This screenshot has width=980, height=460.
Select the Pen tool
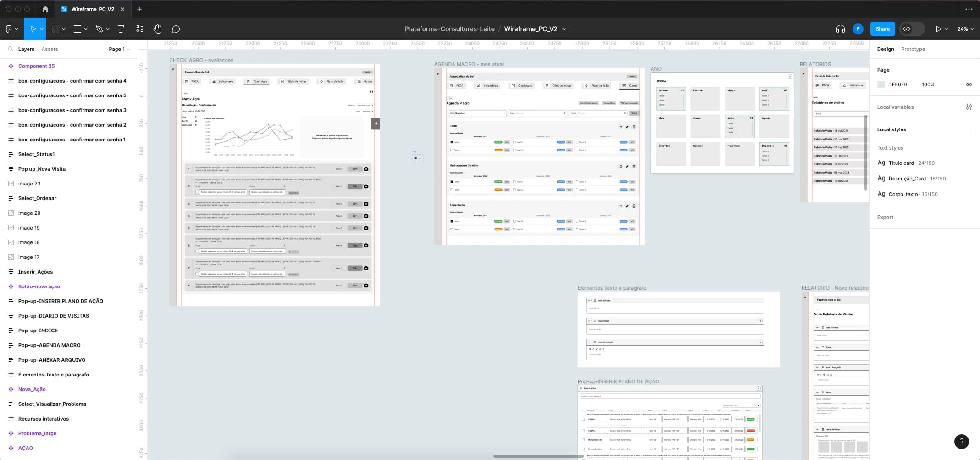(x=99, y=29)
